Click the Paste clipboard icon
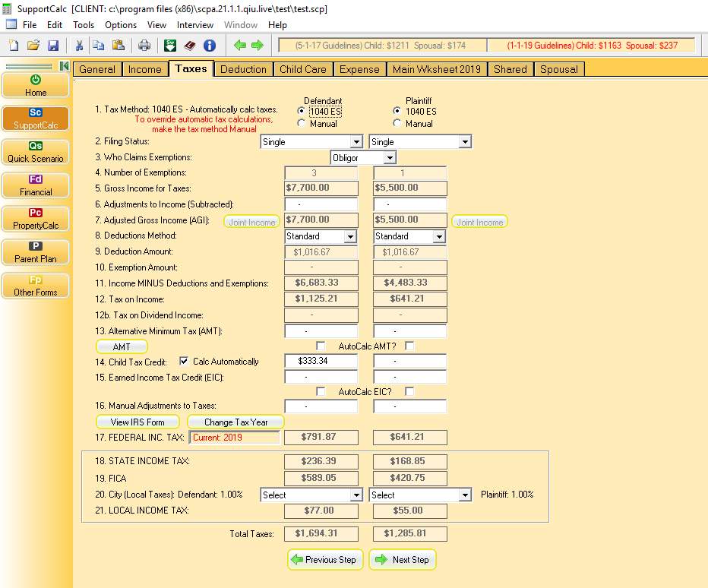708x588 pixels. pyautogui.click(x=119, y=45)
